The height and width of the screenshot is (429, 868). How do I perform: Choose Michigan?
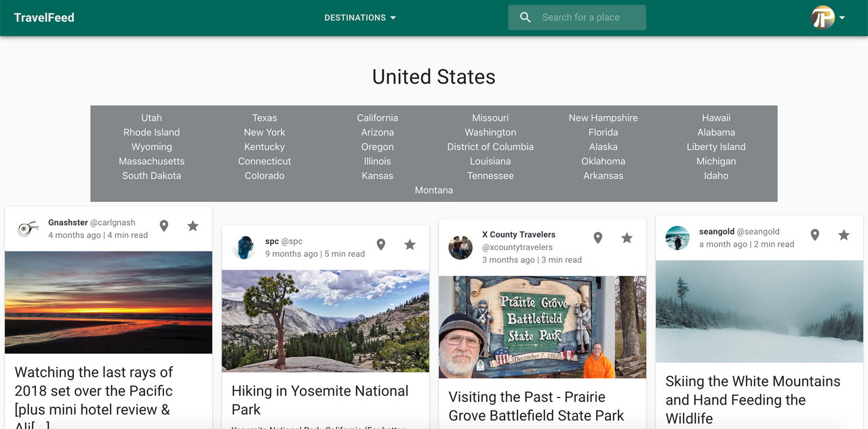[x=716, y=161]
